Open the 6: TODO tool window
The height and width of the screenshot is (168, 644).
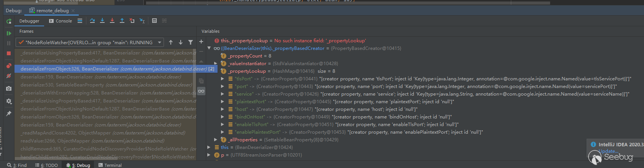[46, 165]
